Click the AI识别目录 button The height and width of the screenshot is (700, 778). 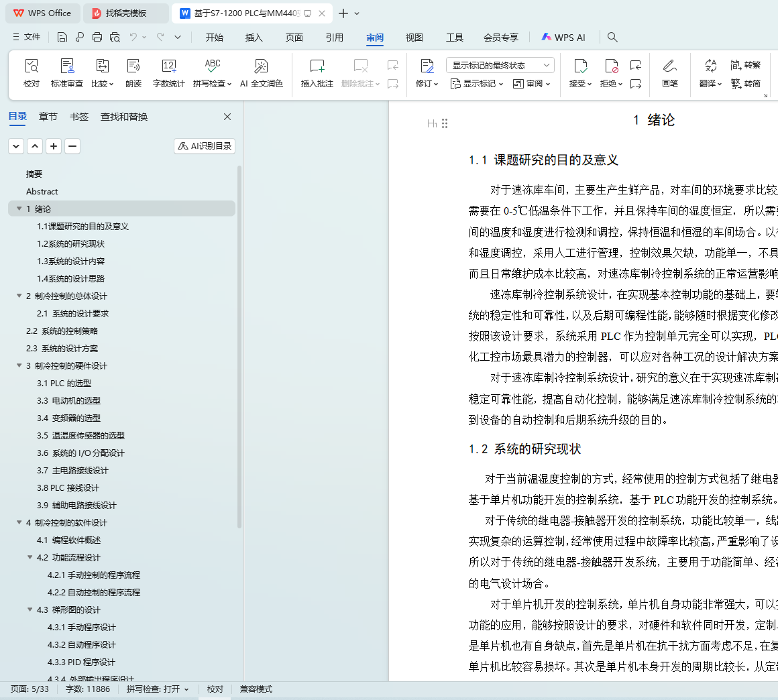(205, 146)
